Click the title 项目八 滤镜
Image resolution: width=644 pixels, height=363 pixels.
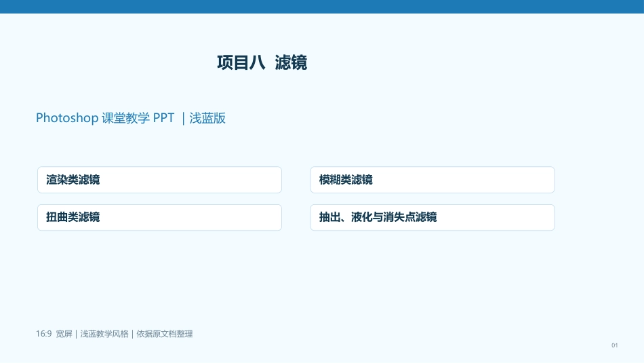pos(262,63)
